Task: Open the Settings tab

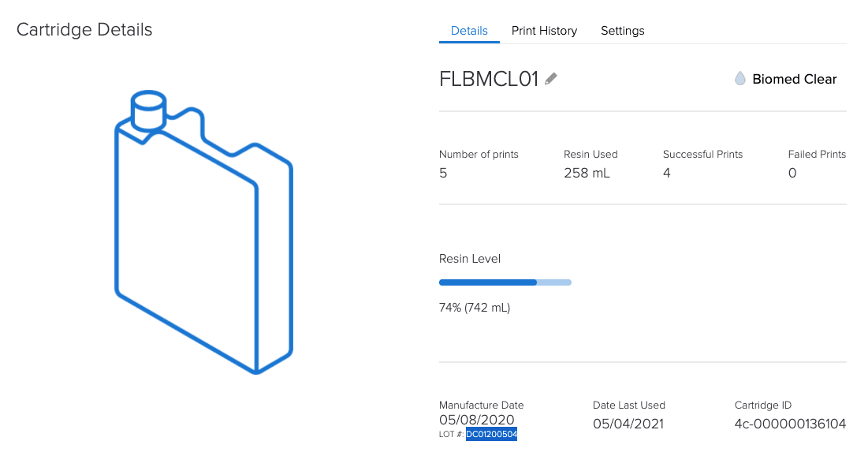Action: tap(622, 31)
